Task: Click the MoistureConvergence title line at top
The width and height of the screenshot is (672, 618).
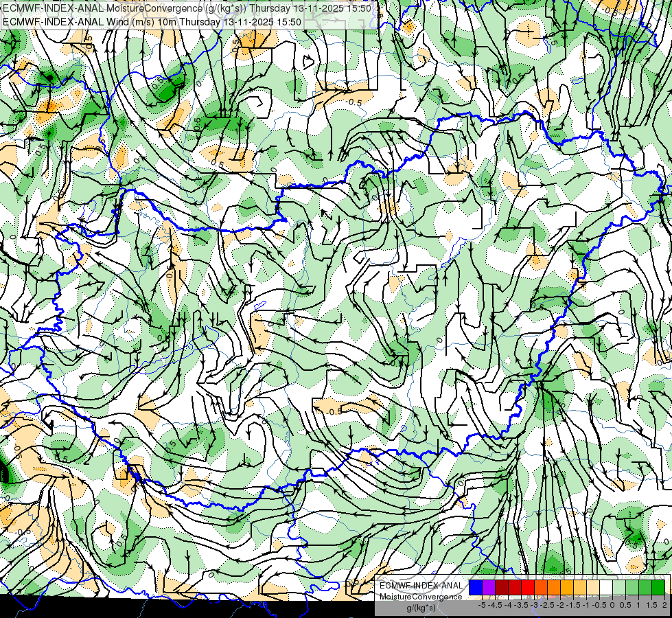Action: pos(187,8)
